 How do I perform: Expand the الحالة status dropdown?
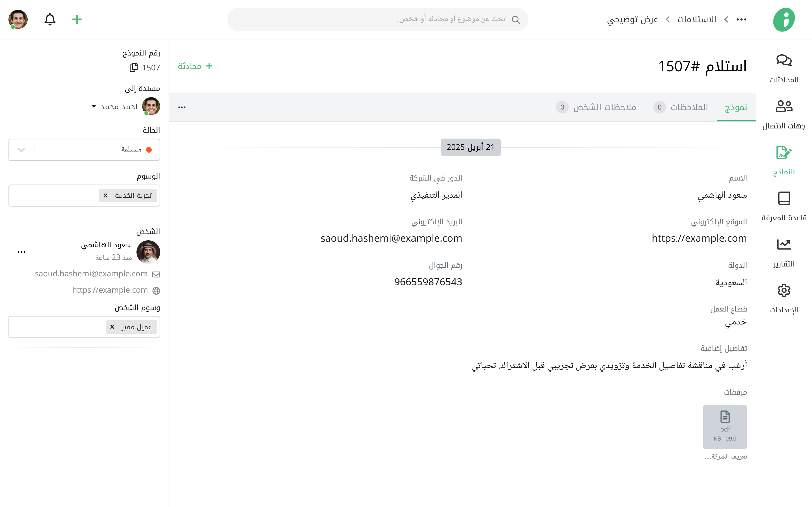tap(21, 150)
